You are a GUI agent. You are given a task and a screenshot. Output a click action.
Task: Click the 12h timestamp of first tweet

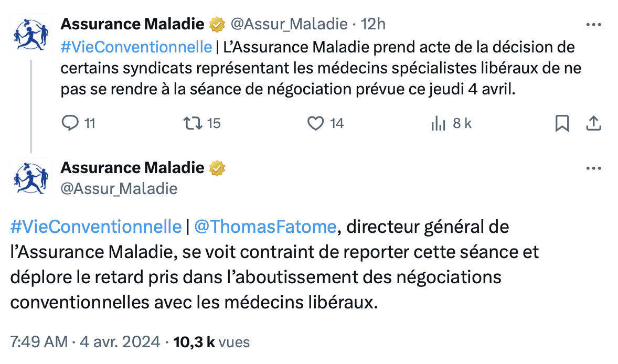373,25
